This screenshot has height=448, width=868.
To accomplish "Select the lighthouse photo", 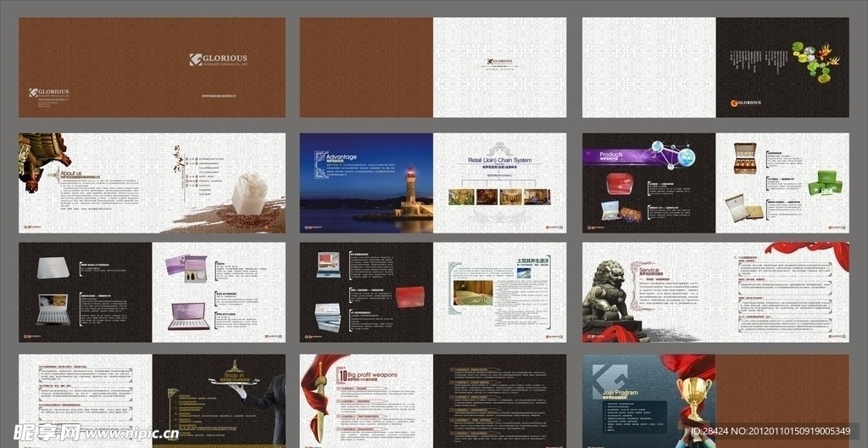I will tap(366, 182).
